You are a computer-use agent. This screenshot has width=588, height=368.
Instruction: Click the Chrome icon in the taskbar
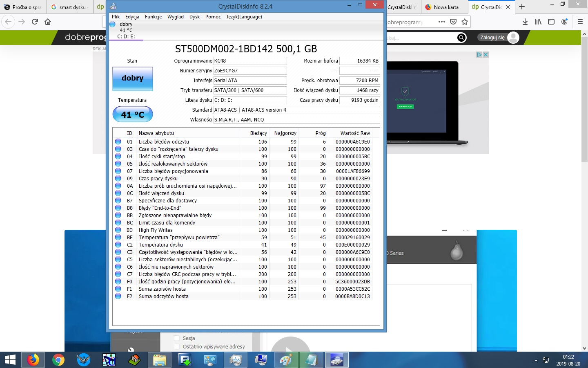pos(58,360)
